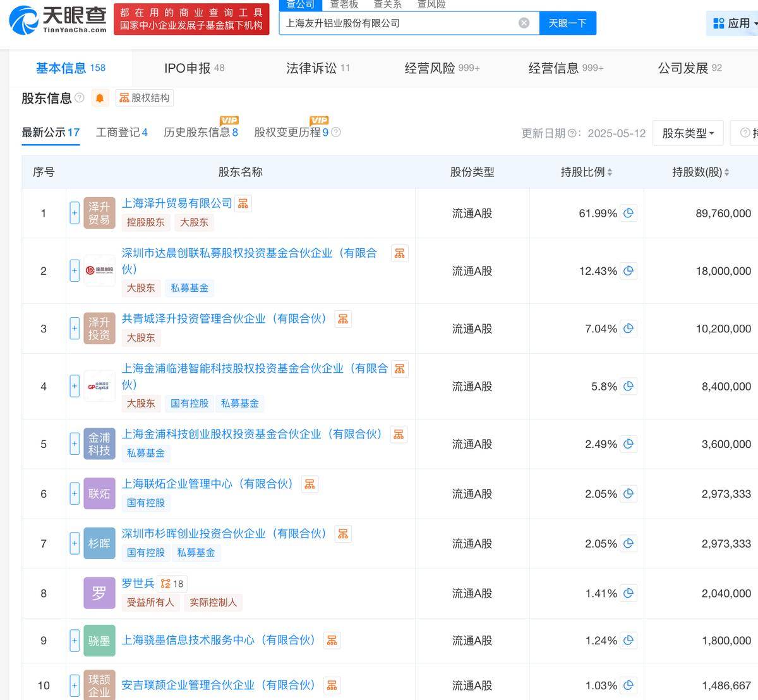Image resolution: width=758 pixels, height=700 pixels.
Task: Expand row 10 for 安吉璞颉企业管理合伙企业
Action: tap(74, 685)
